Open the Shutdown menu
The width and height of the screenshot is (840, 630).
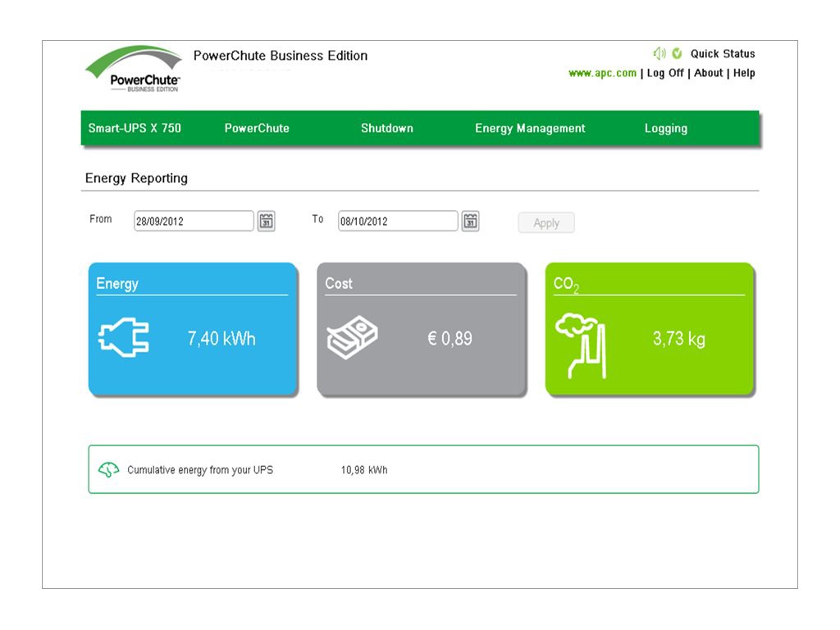pos(387,129)
